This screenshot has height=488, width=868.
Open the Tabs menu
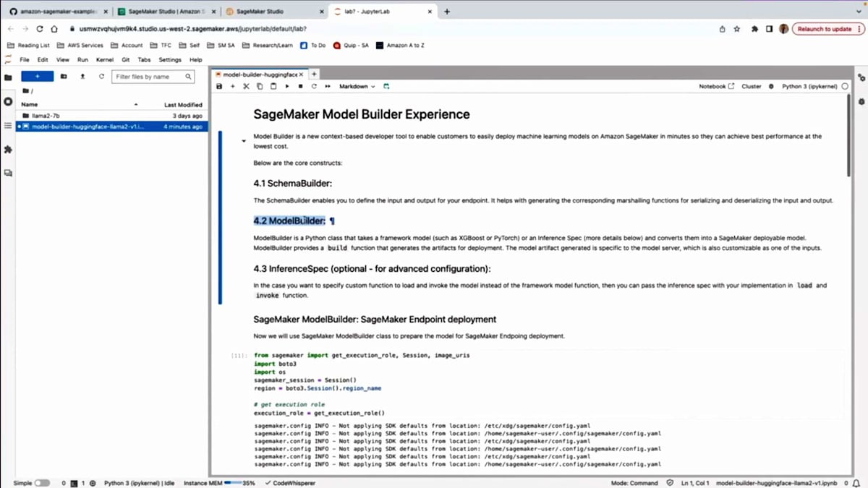click(x=144, y=60)
